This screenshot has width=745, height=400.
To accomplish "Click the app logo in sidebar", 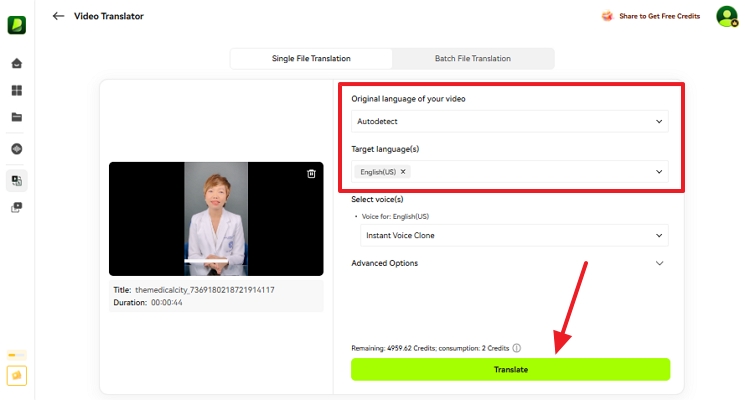I will tap(17, 24).
